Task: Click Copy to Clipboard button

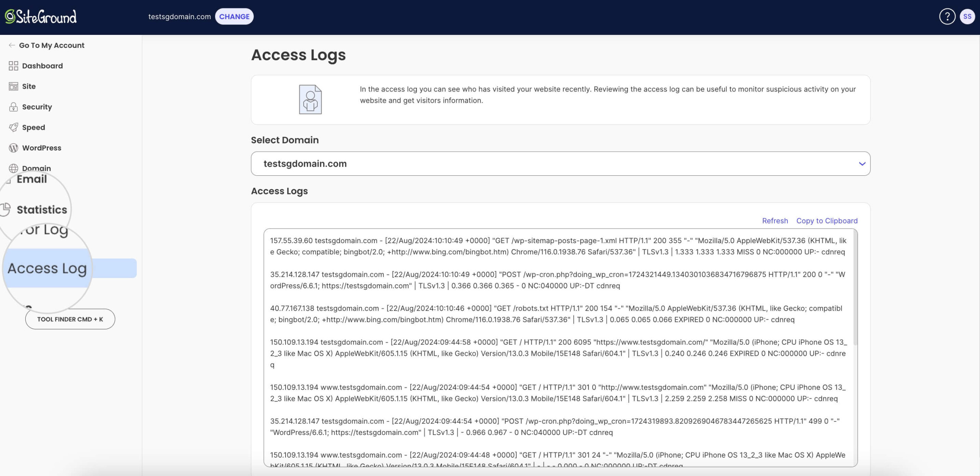Action: click(x=827, y=221)
